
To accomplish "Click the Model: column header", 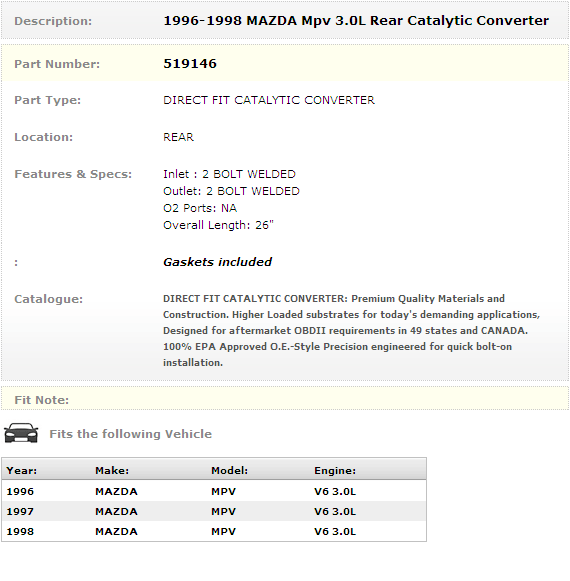I will (229, 471).
